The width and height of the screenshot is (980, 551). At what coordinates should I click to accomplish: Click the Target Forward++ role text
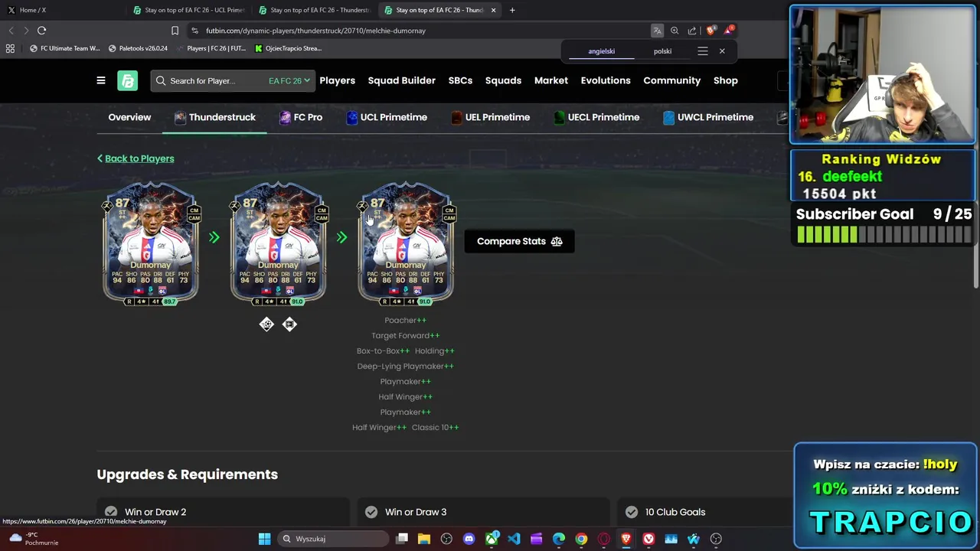[x=405, y=335]
